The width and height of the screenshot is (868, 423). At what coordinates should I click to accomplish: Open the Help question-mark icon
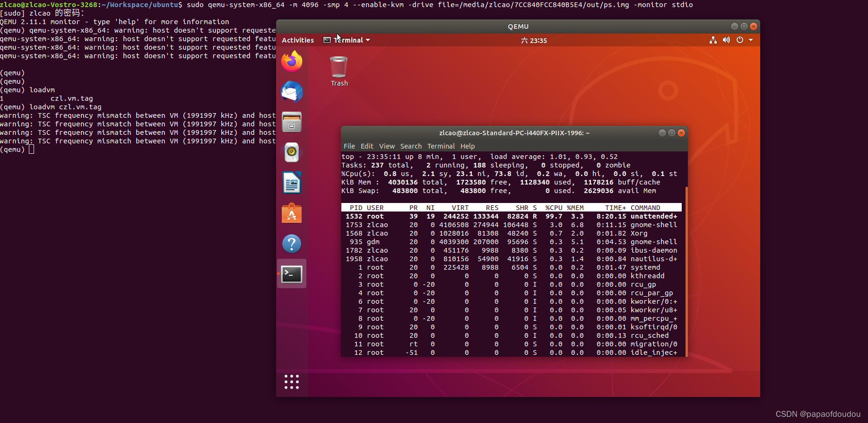292,244
